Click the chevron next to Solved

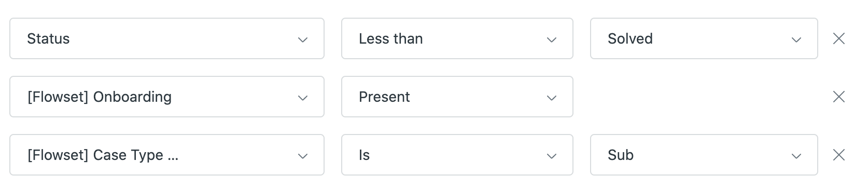point(796,39)
